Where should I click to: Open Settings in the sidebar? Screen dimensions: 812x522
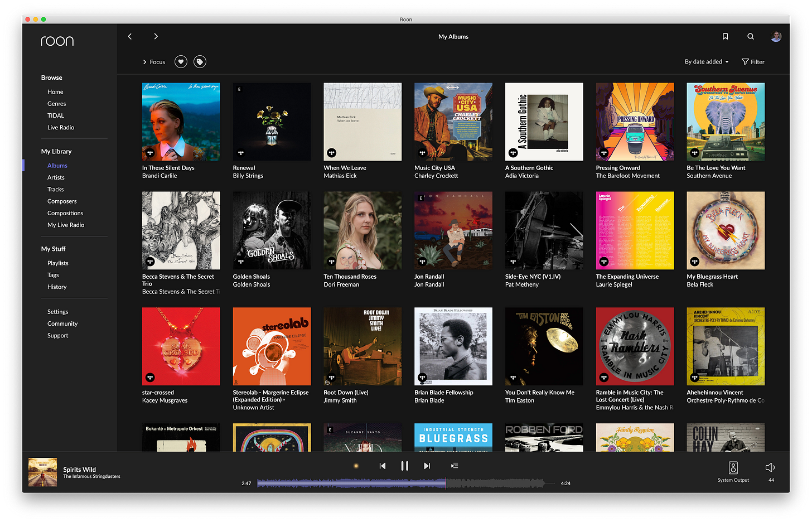[58, 312]
